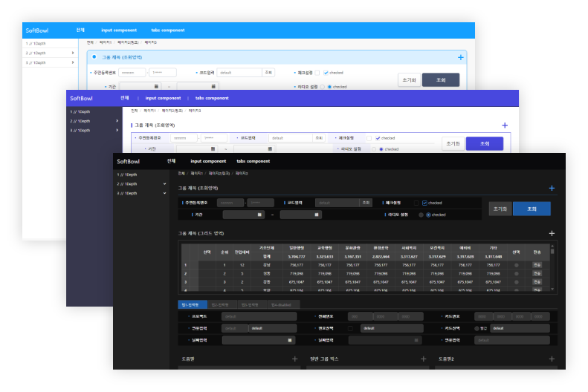Toggle the checked checkbox in the light blue window
Image resolution: width=588 pixels, height=392 pixels.
click(x=326, y=73)
